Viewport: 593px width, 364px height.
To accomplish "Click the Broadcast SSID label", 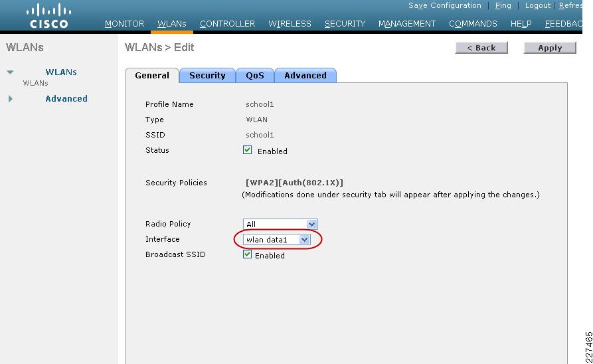I will pyautogui.click(x=175, y=254).
